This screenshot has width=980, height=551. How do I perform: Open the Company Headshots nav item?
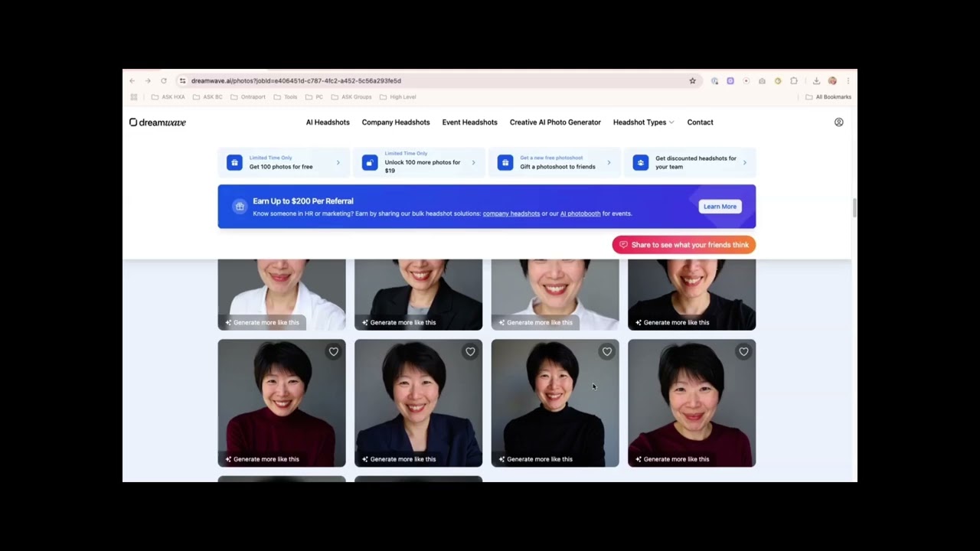click(x=396, y=122)
